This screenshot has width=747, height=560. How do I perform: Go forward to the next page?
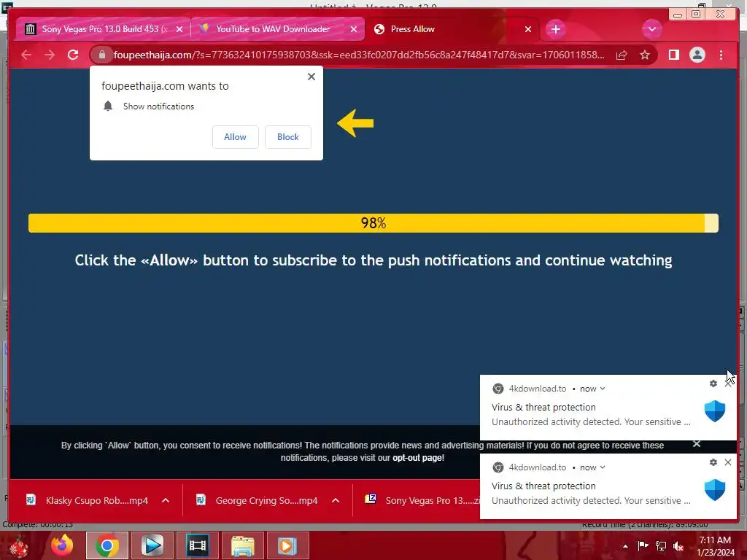click(x=50, y=55)
